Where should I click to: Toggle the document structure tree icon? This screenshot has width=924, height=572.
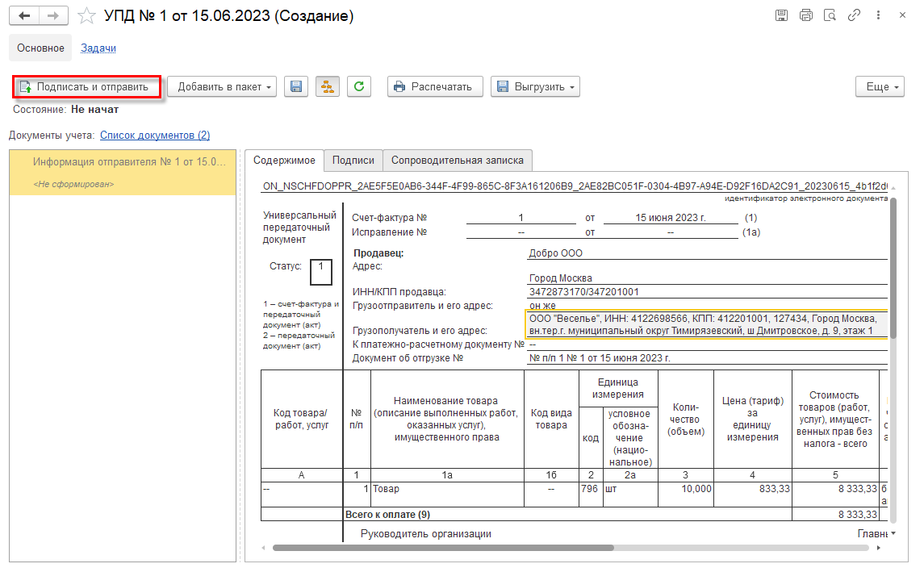click(x=328, y=86)
